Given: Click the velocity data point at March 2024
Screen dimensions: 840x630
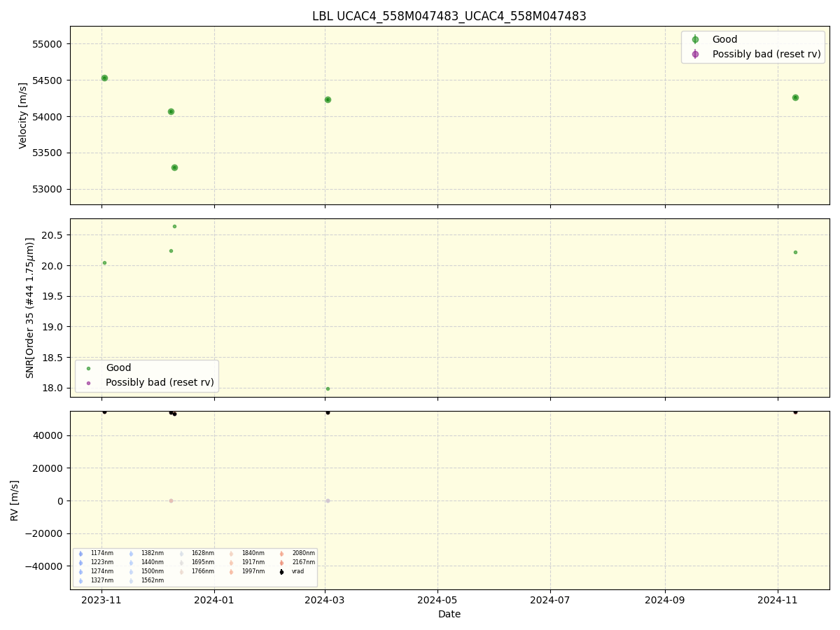Looking at the screenshot, I should pyautogui.click(x=328, y=99).
